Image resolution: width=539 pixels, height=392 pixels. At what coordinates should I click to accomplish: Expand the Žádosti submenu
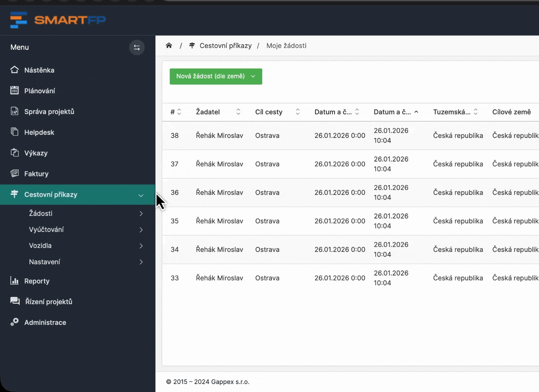pos(141,214)
